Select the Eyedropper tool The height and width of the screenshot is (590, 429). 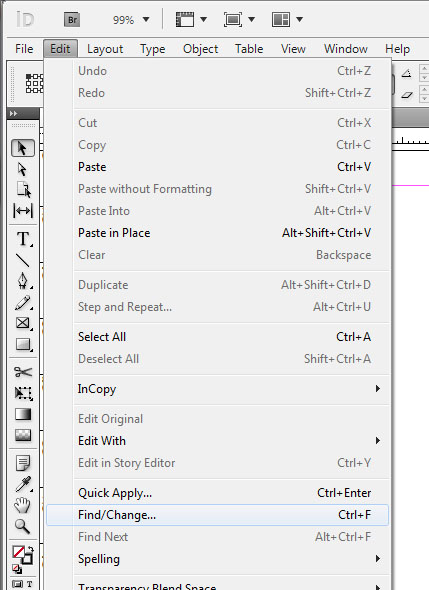(23, 484)
